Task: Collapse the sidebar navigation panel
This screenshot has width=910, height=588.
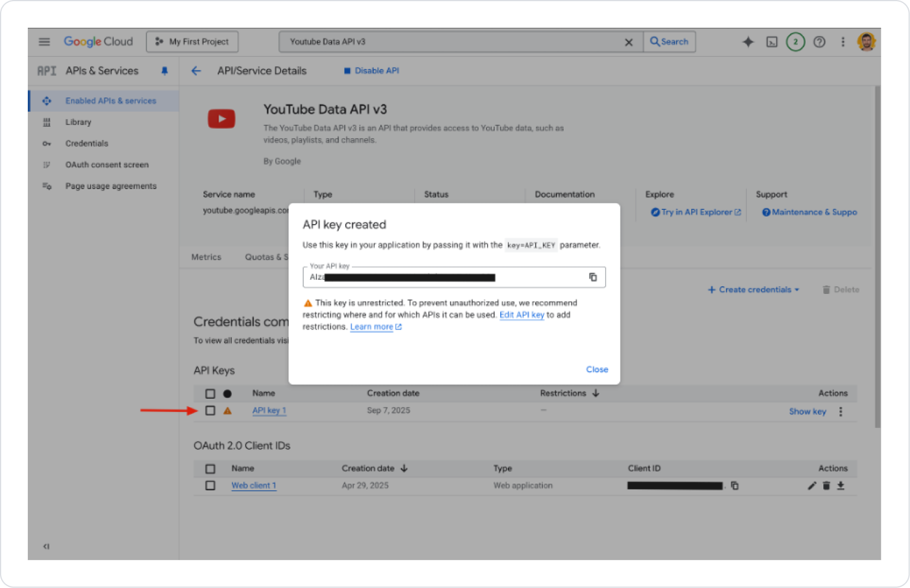Action: (46, 547)
